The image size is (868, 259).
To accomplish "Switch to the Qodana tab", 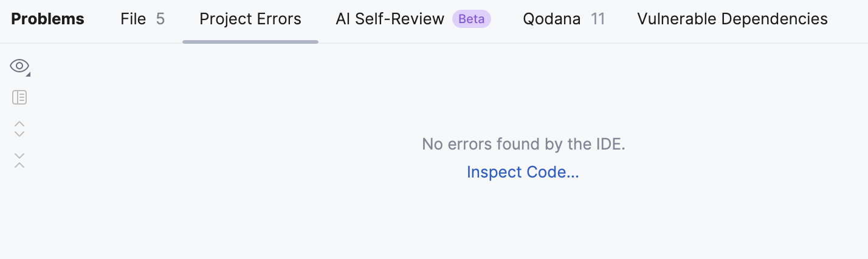I will tap(551, 19).
